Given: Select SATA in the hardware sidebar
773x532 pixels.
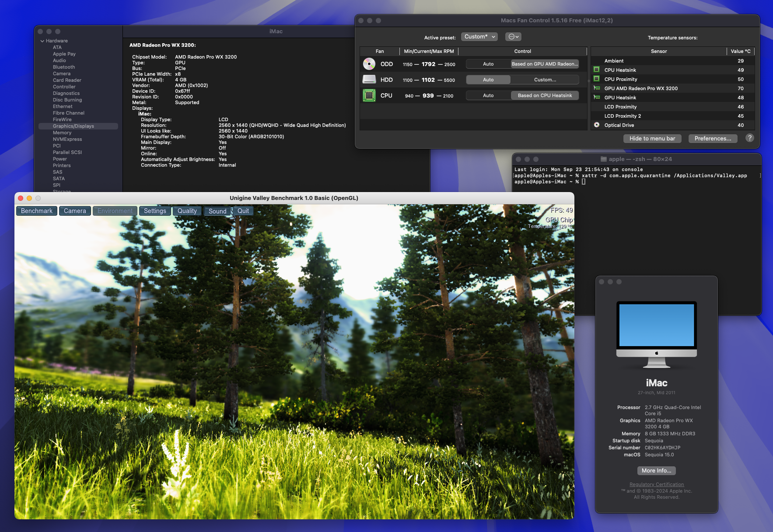Looking at the screenshot, I should pyautogui.click(x=59, y=178).
